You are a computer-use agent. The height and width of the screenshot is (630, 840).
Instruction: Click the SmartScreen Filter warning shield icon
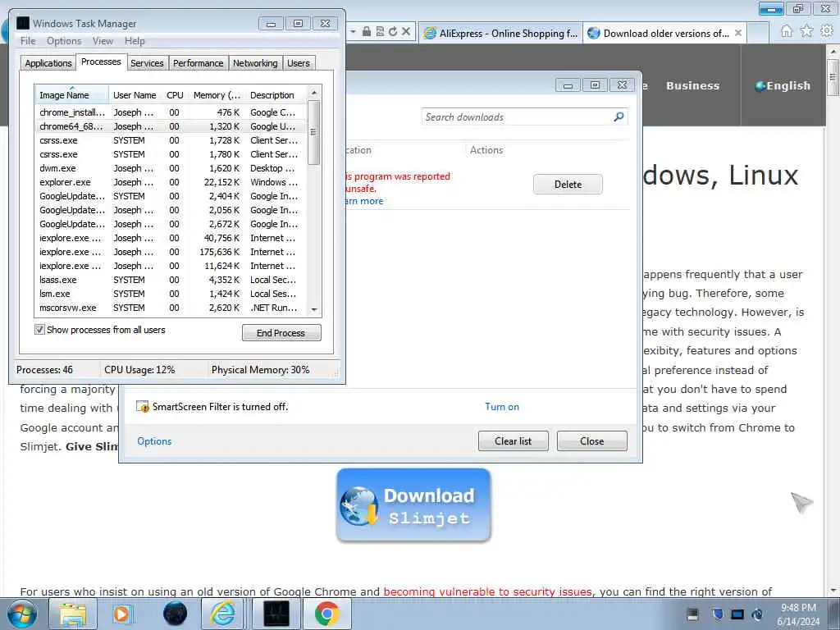142,407
